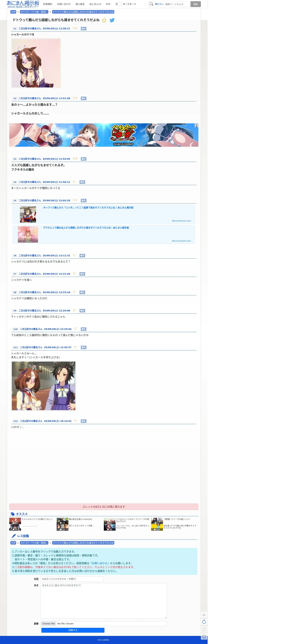The width and height of the screenshot is (293, 644).
Task: Like post 4 with its heart icon
Action: tap(74, 182)
